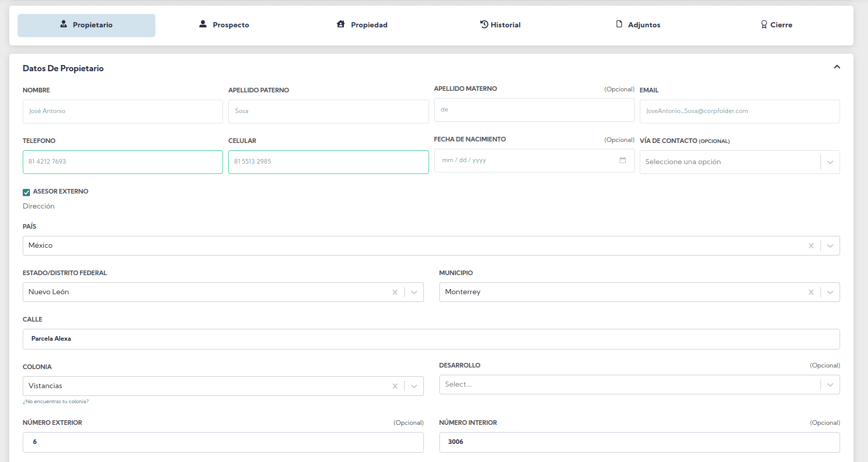Collapse the Datos De Propietario section
This screenshot has width=868, height=462.
point(837,67)
